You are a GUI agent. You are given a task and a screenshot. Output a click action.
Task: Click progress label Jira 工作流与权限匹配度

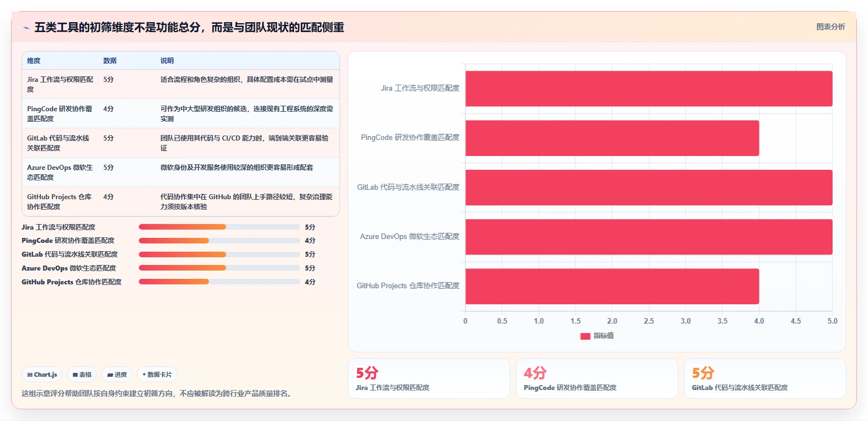[x=59, y=227]
